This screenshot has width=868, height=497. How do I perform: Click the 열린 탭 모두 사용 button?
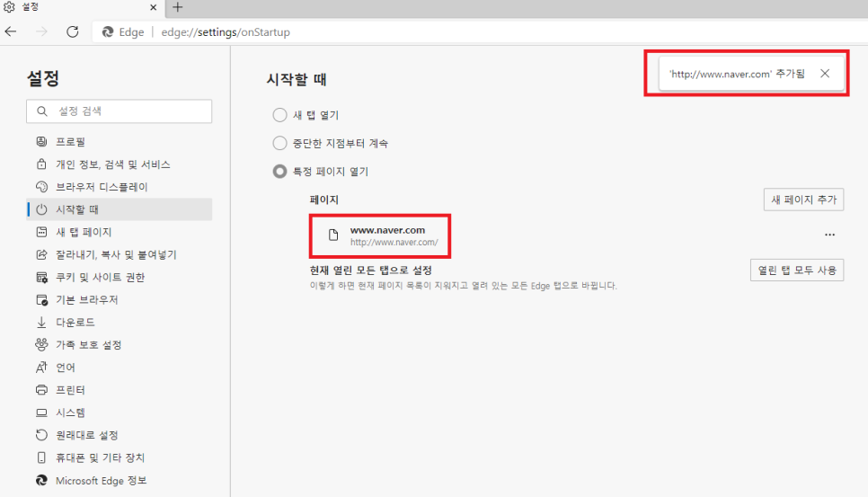click(x=797, y=271)
